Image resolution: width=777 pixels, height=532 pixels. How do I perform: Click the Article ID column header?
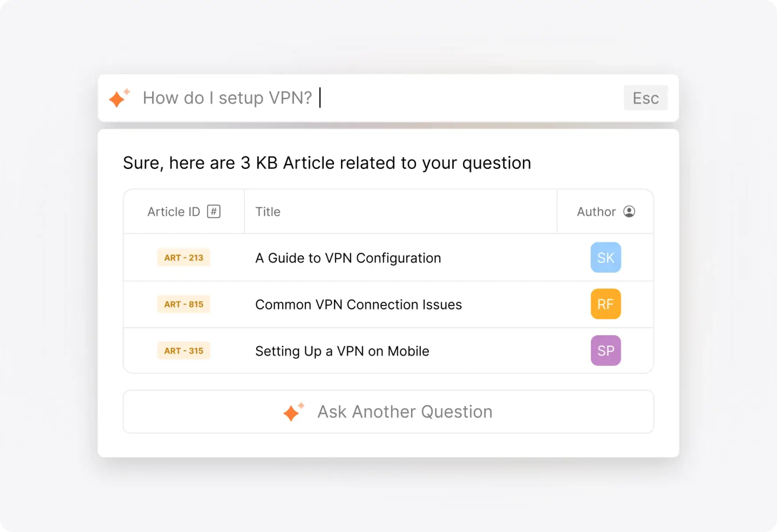tap(184, 212)
